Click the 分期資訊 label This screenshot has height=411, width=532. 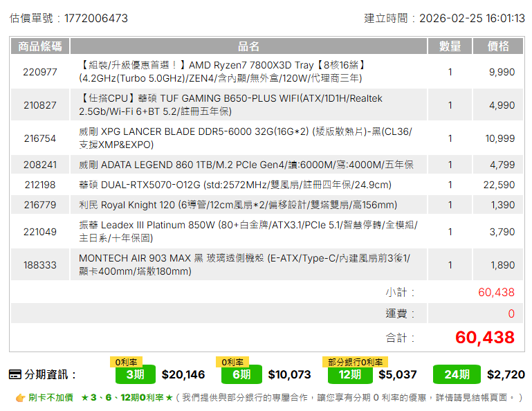51,375
